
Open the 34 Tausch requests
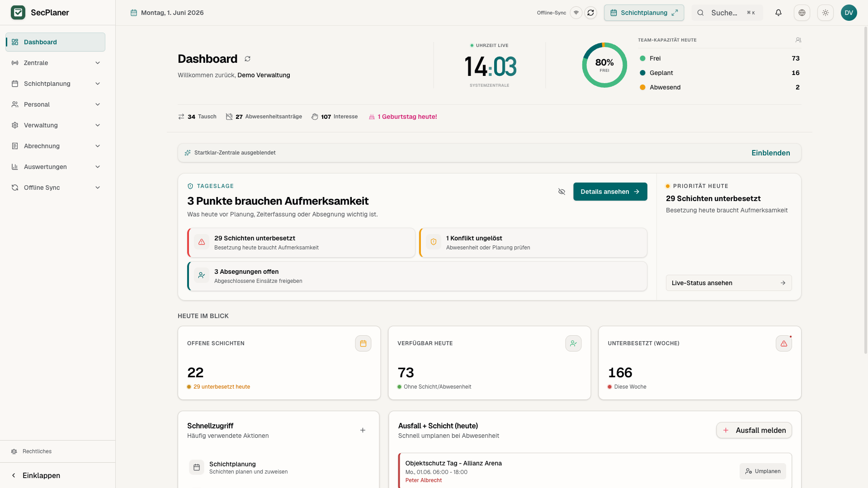click(x=197, y=117)
